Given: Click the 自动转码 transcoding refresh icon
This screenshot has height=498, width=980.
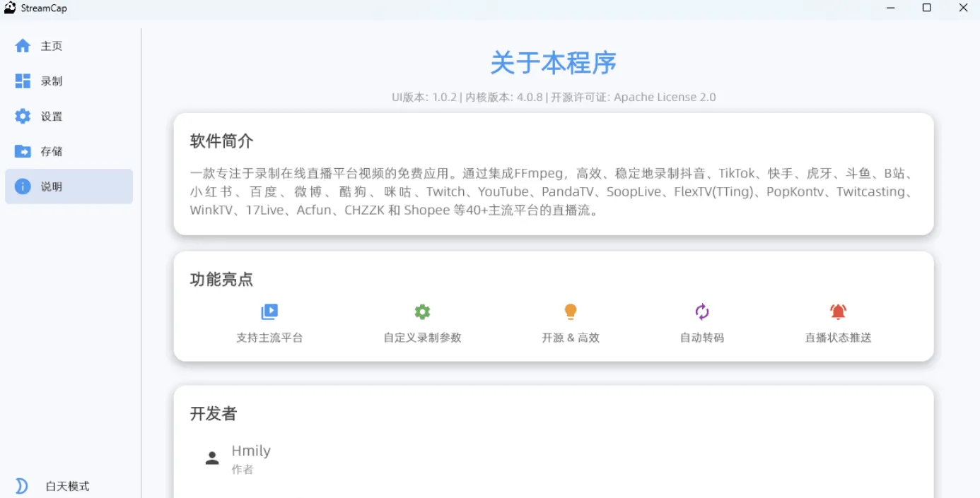Looking at the screenshot, I should 701,311.
